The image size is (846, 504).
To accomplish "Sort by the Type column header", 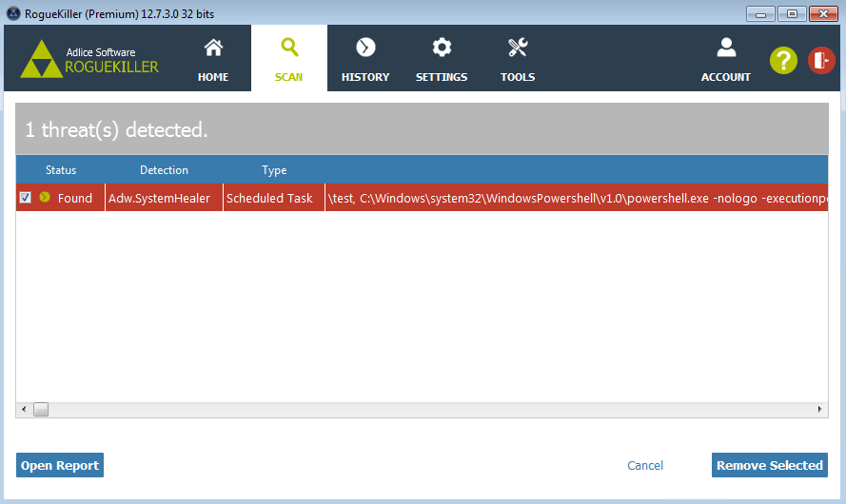I will click(274, 170).
